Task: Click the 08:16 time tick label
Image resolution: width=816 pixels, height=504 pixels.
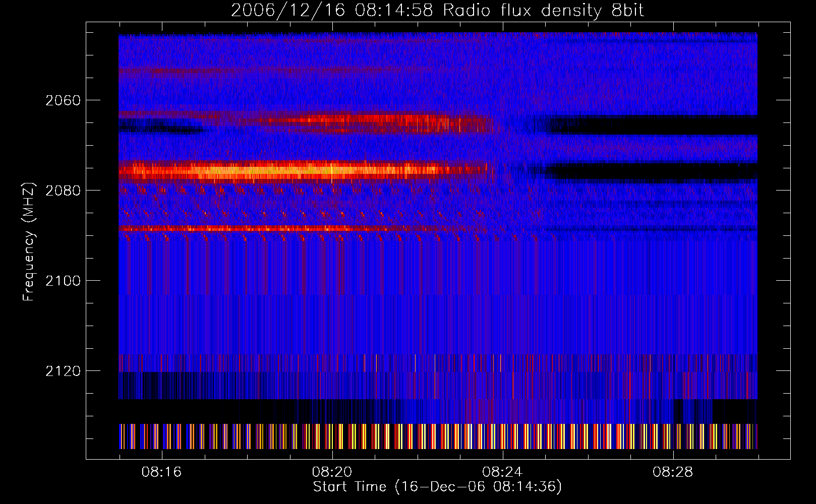Action: coord(161,472)
